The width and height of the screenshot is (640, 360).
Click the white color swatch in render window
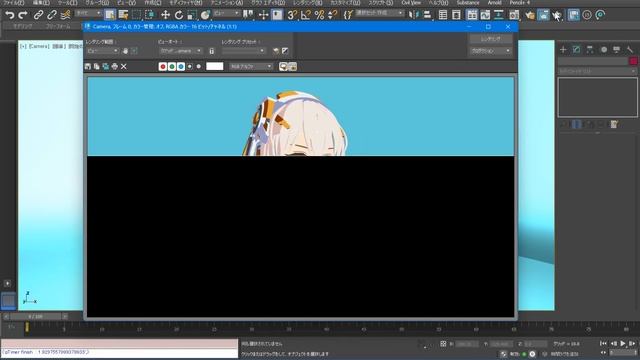(215, 67)
